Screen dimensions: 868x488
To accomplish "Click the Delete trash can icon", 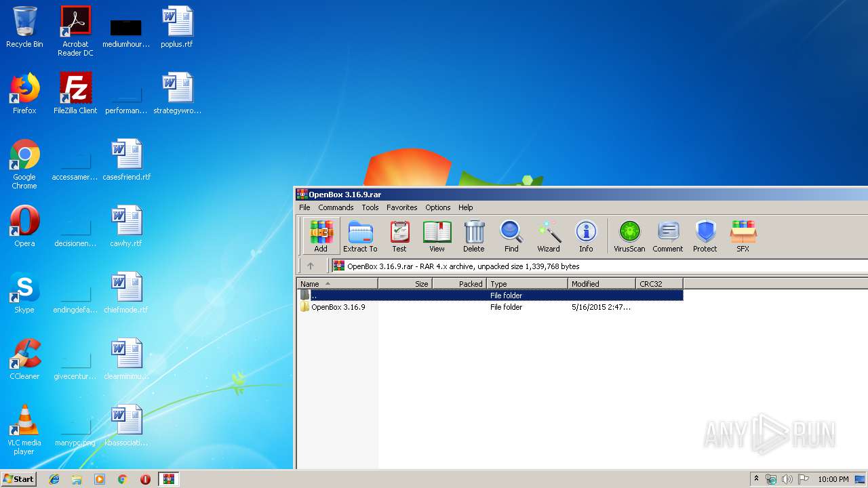I will 474,236.
